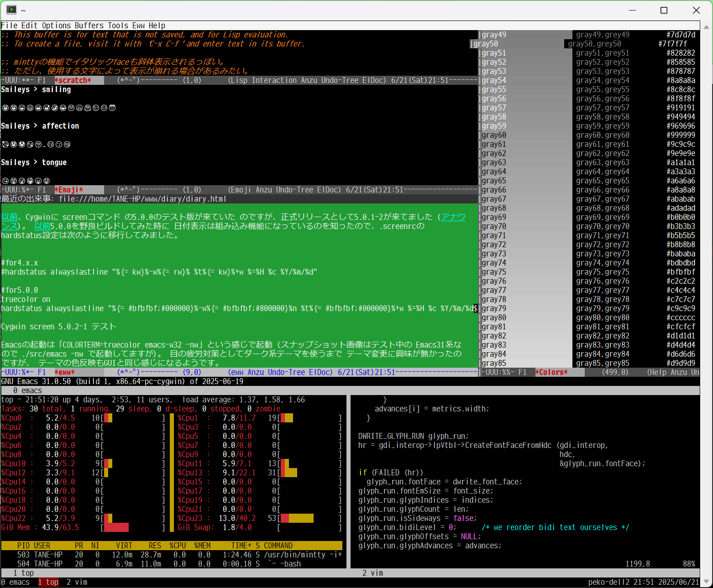Minimize the mintty window

click(633, 10)
